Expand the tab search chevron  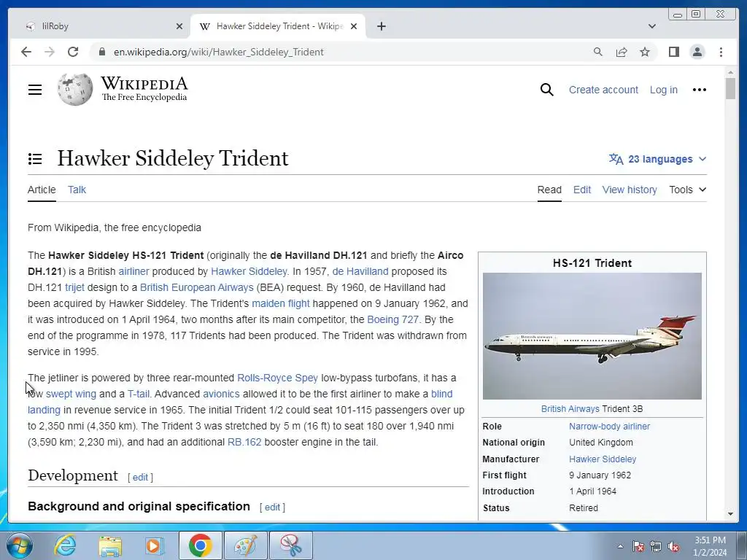tap(652, 26)
